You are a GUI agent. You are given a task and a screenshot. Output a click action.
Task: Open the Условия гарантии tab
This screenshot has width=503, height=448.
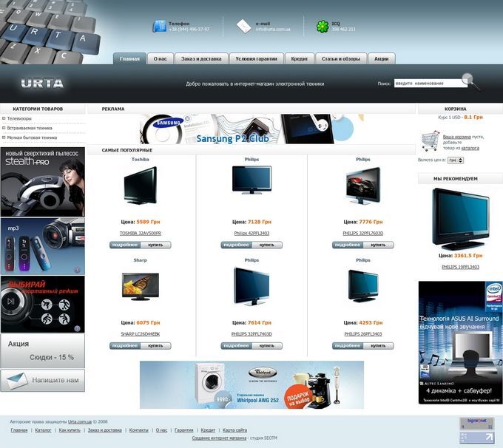(257, 58)
